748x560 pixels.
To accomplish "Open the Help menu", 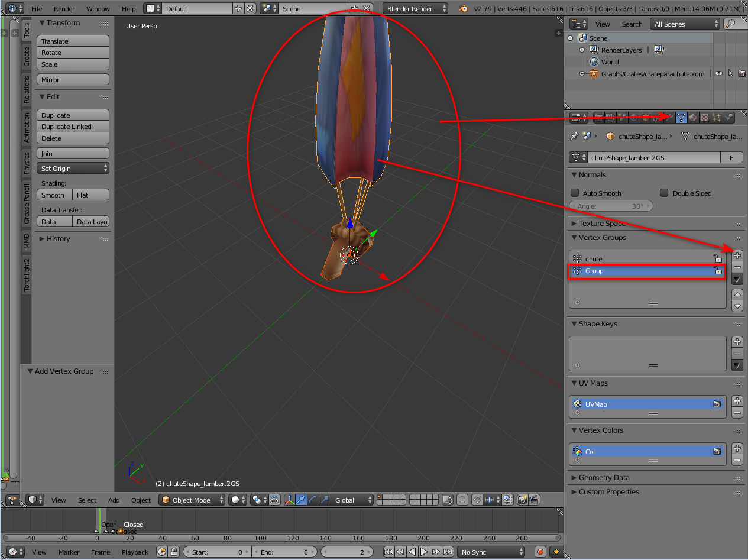I will point(128,9).
